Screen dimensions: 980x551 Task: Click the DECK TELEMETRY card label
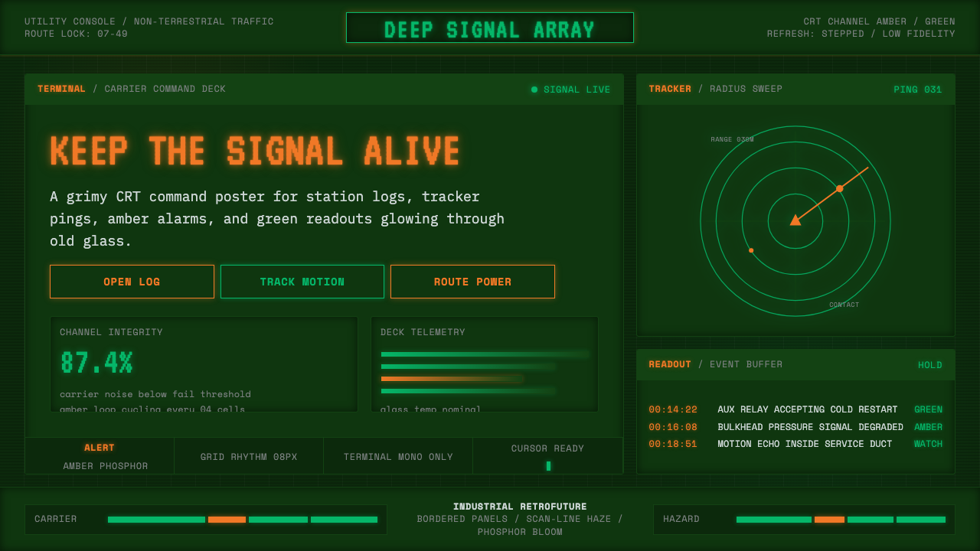click(423, 332)
